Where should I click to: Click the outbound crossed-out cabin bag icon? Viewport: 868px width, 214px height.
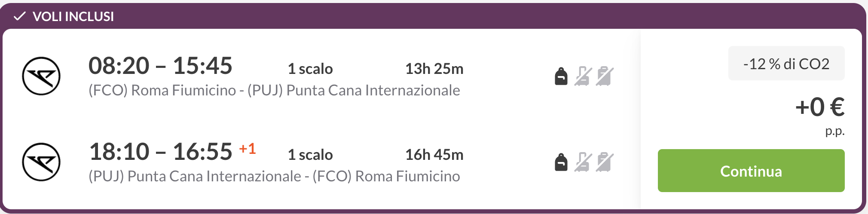click(583, 76)
